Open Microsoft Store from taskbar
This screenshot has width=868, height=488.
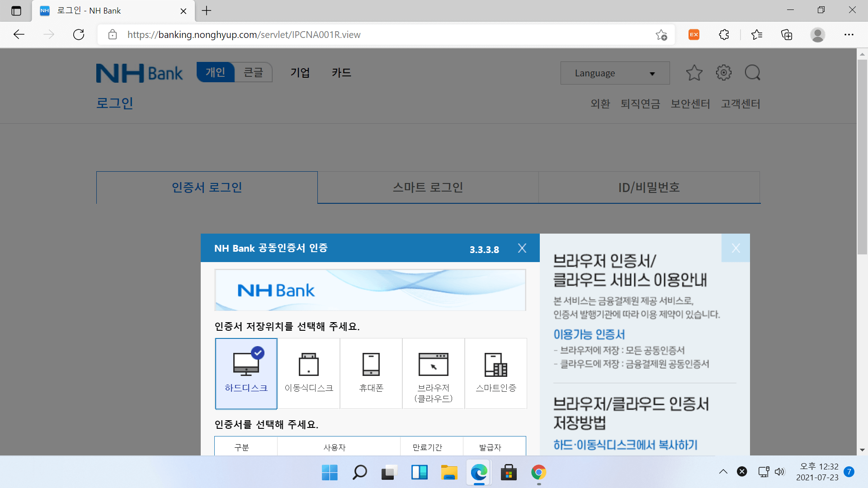[x=509, y=473]
